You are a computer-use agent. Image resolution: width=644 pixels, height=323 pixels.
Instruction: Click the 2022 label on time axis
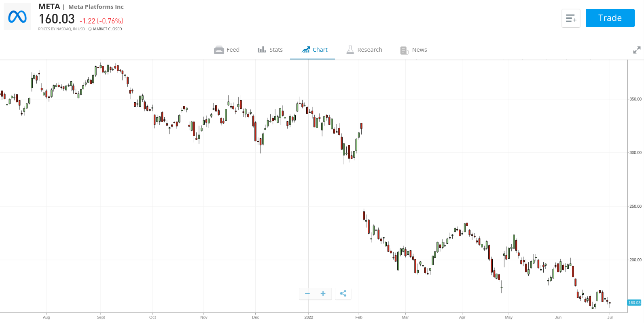coord(309,317)
